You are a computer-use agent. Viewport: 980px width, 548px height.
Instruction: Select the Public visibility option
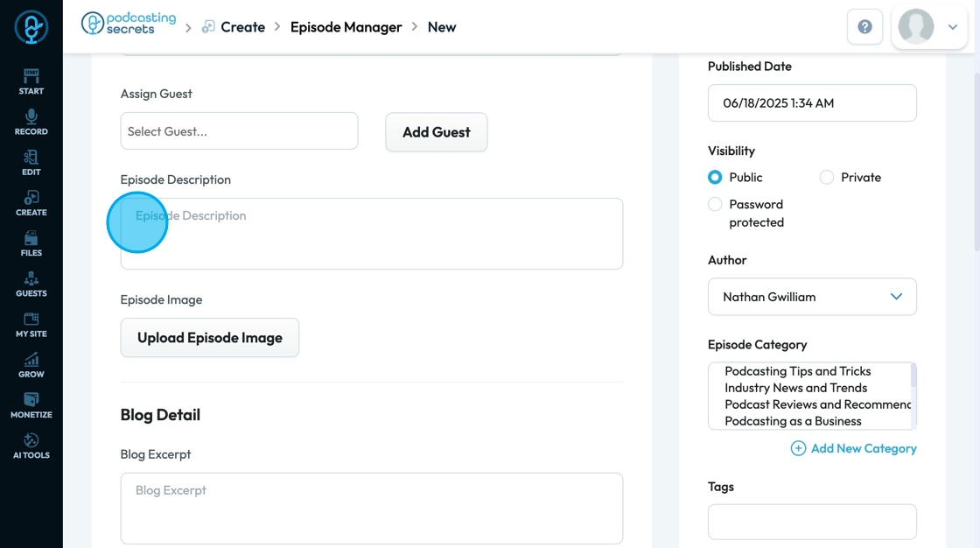(x=715, y=177)
